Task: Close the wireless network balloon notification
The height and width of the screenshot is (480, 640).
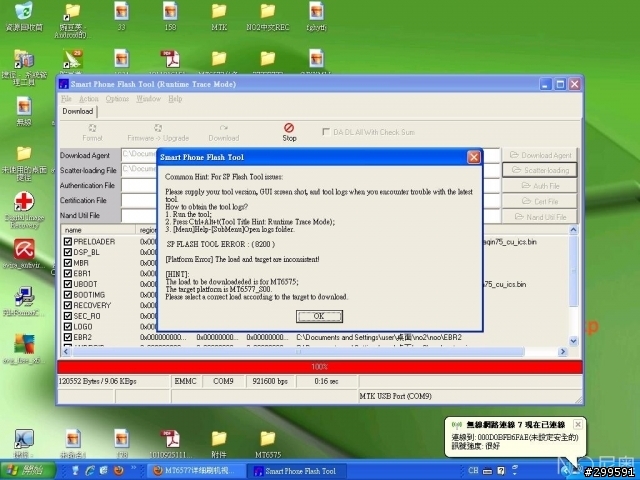Action: coord(578,424)
